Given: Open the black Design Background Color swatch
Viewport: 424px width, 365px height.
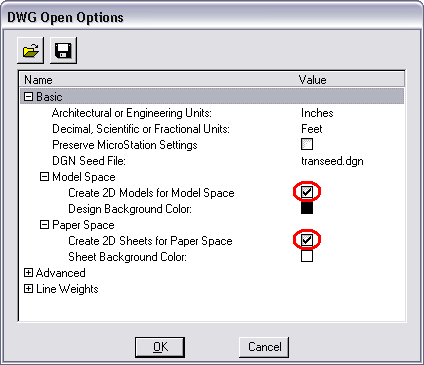Looking at the screenshot, I should click(x=307, y=208).
